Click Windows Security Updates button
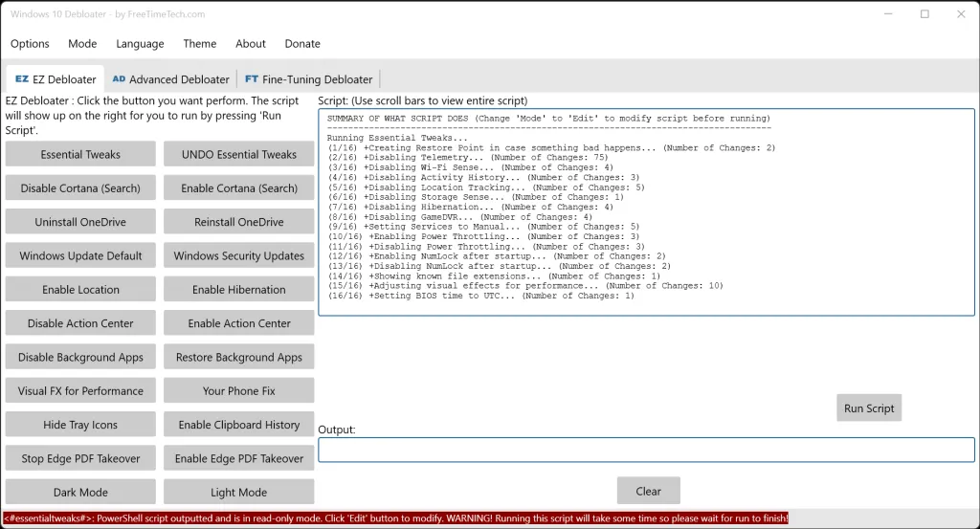Screen dimensions: 980x529 click(x=238, y=255)
